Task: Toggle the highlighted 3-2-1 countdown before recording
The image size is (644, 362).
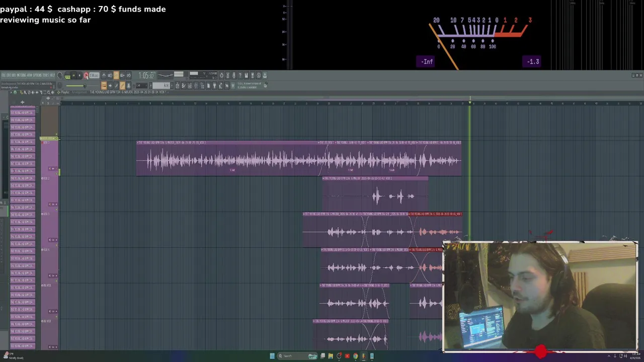Action: (116, 75)
